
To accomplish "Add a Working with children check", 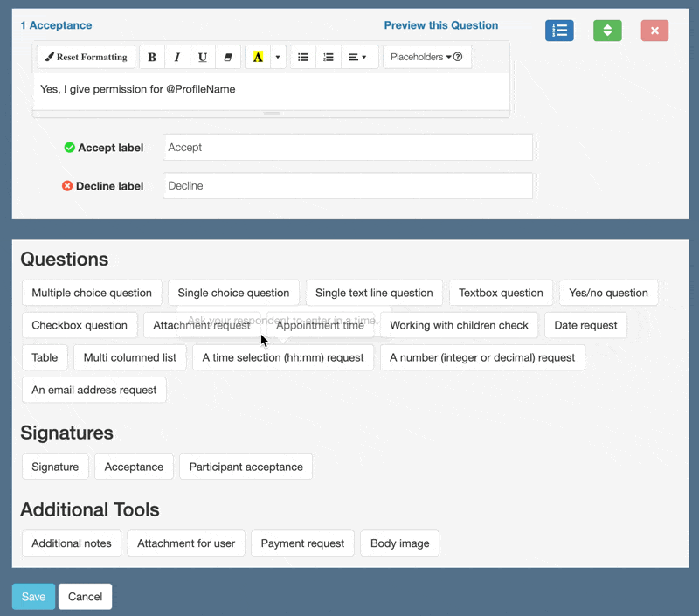I will click(x=460, y=325).
